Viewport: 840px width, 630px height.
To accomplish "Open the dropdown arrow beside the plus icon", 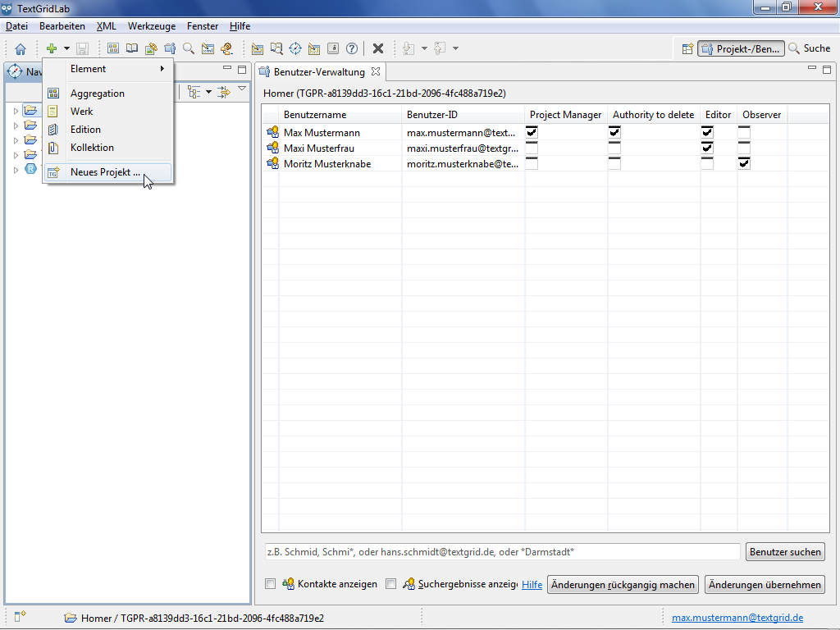I will pyautogui.click(x=67, y=49).
